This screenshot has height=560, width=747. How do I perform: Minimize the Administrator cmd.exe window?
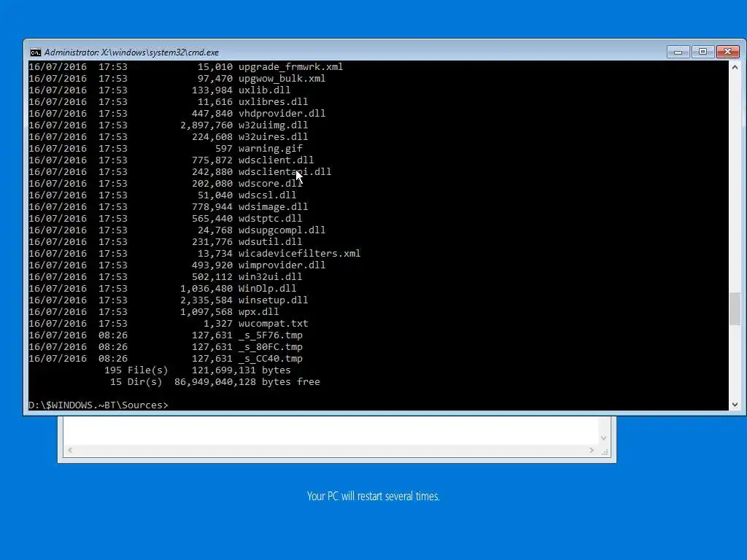(x=678, y=52)
